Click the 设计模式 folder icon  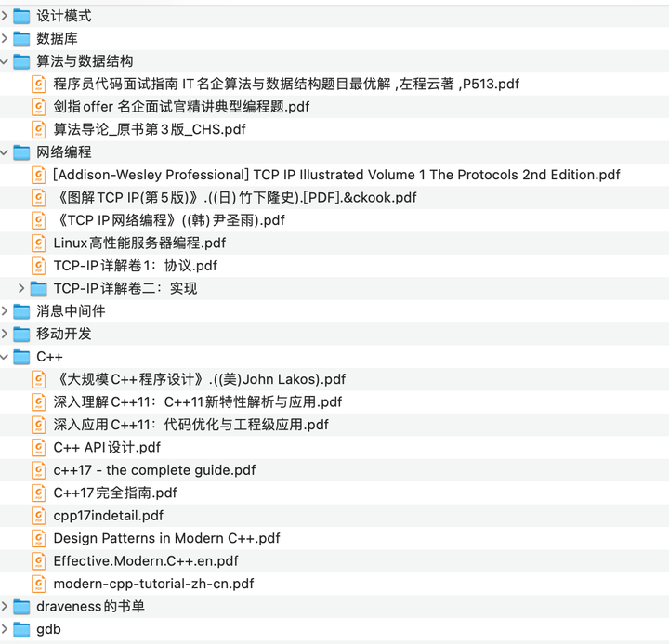[21, 16]
